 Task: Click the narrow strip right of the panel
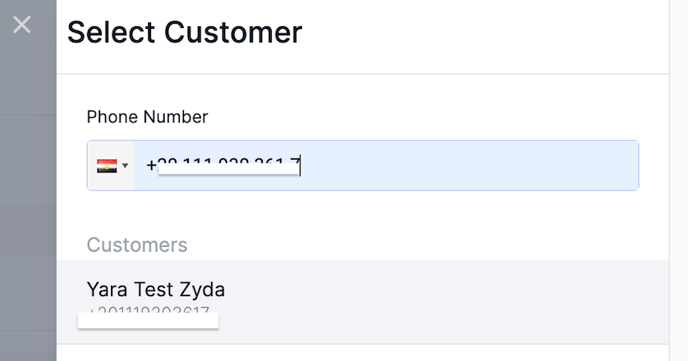click(678, 180)
